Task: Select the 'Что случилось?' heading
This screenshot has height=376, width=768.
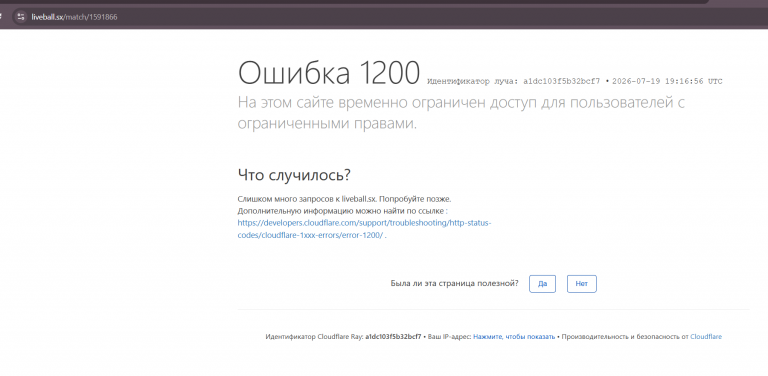Action: click(294, 175)
